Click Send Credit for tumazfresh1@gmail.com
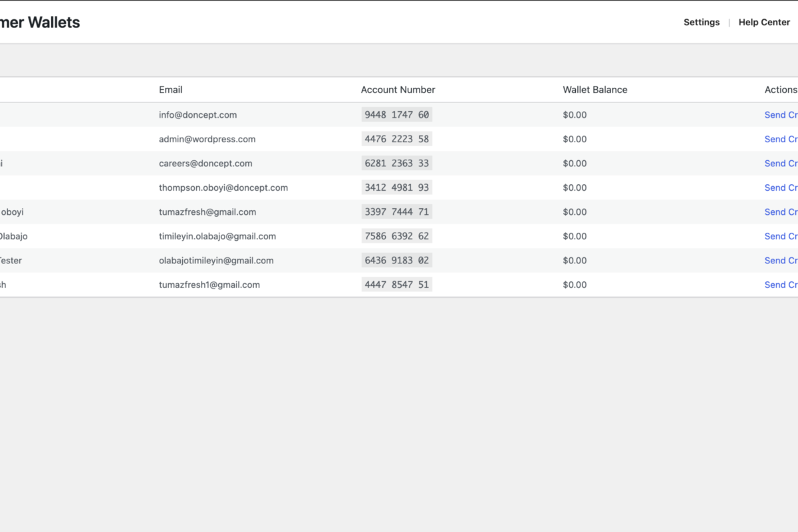This screenshot has height=532, width=798. tap(781, 285)
